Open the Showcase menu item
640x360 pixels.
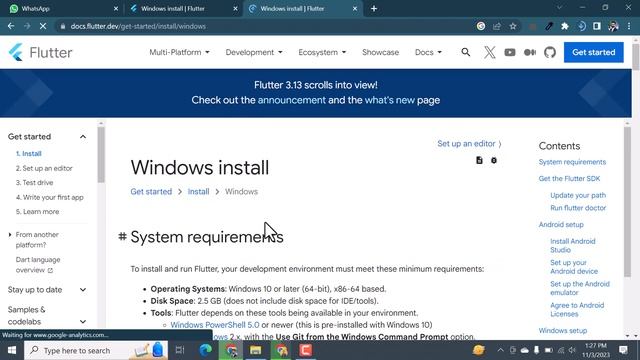click(380, 52)
